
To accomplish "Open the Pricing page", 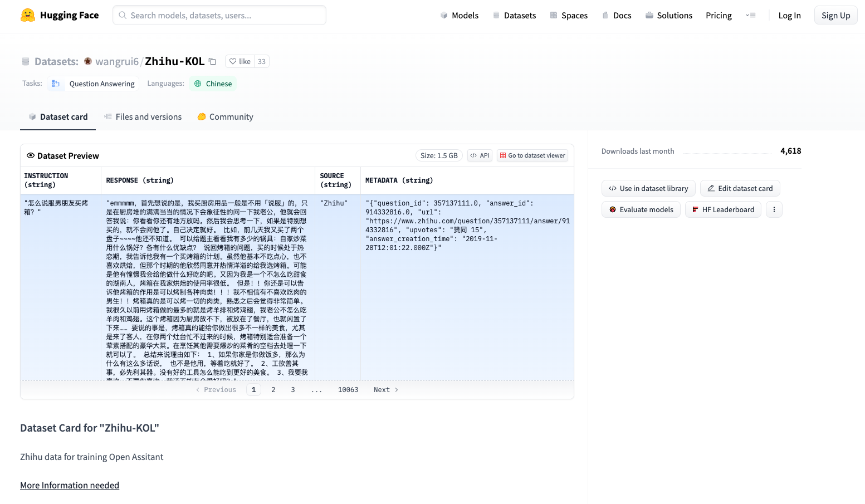I will pyautogui.click(x=719, y=16).
